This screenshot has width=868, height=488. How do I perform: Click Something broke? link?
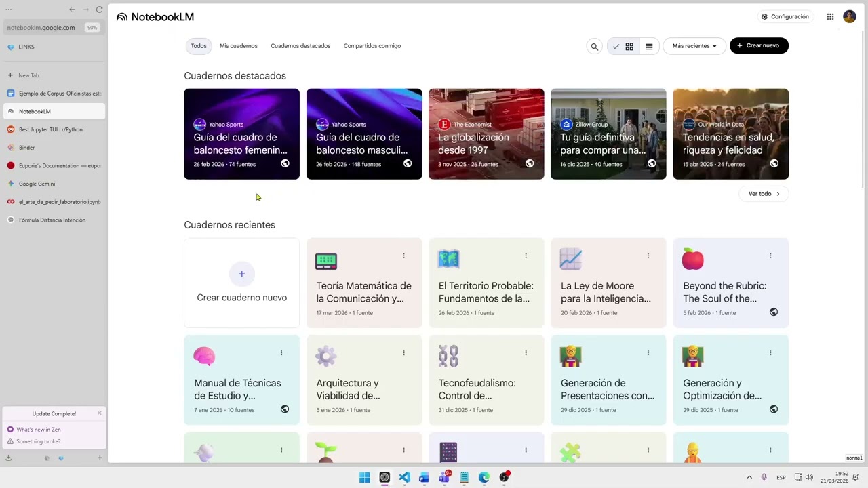pos(38,442)
